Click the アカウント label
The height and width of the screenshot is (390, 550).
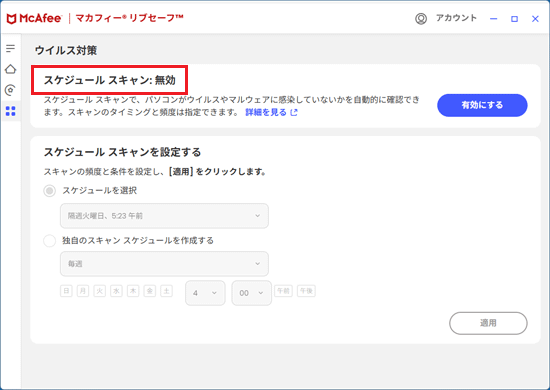point(456,18)
